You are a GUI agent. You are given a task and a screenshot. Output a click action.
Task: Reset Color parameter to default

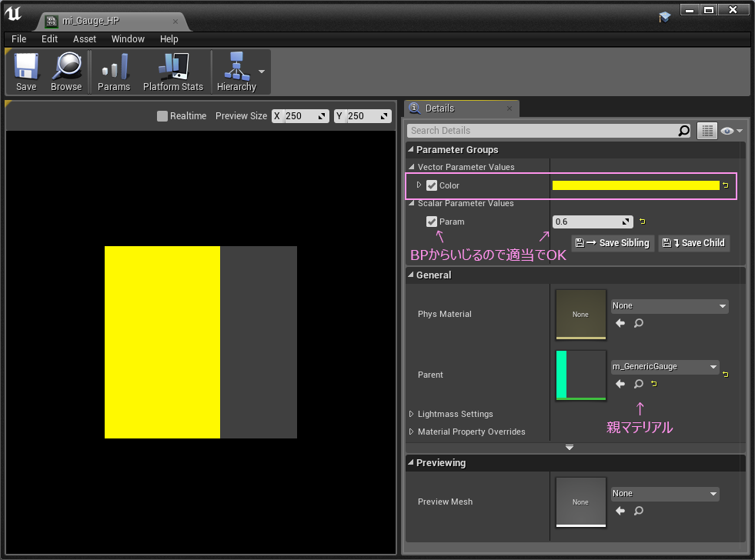[726, 185]
